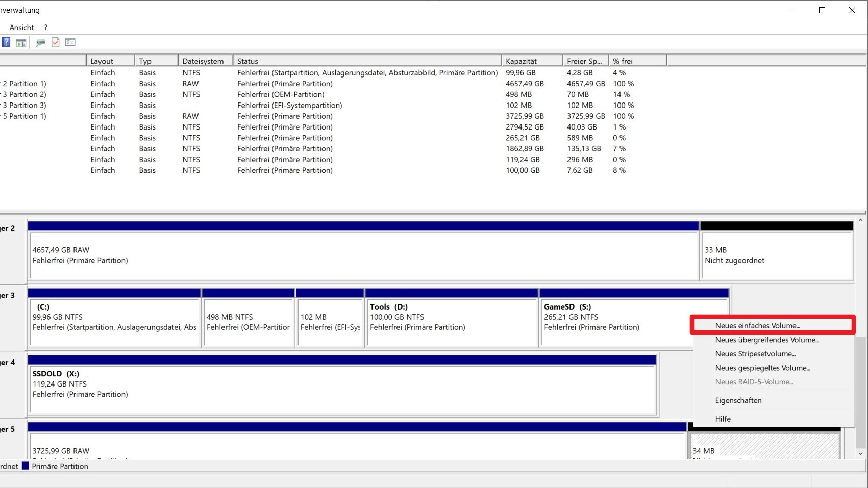Click the blue question mark help toolbar icon

click(6, 42)
